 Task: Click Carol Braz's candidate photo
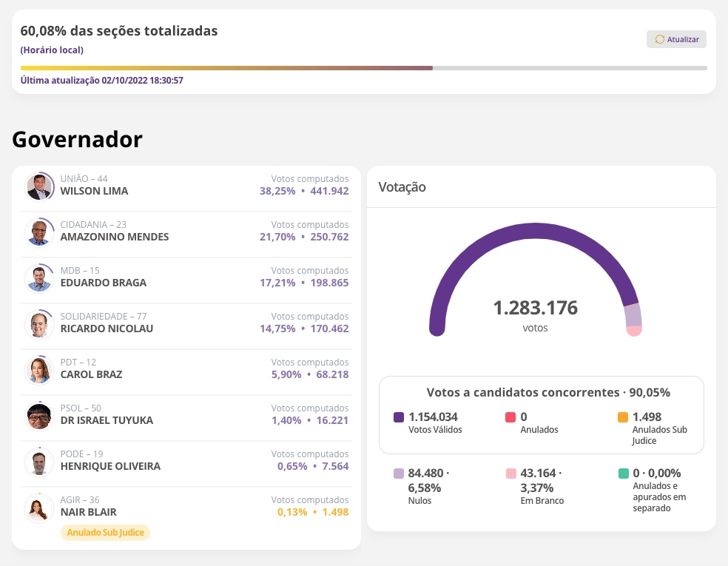tap(39, 370)
